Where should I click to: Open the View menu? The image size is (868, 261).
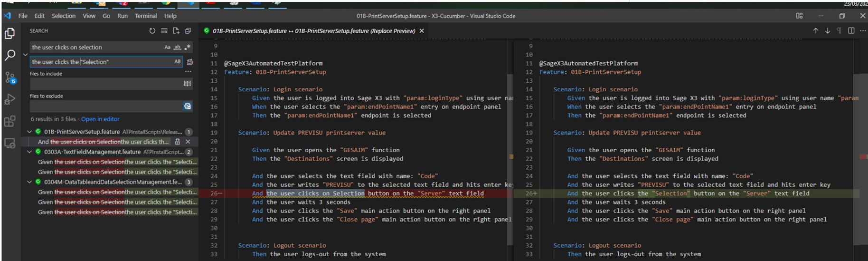(x=89, y=16)
